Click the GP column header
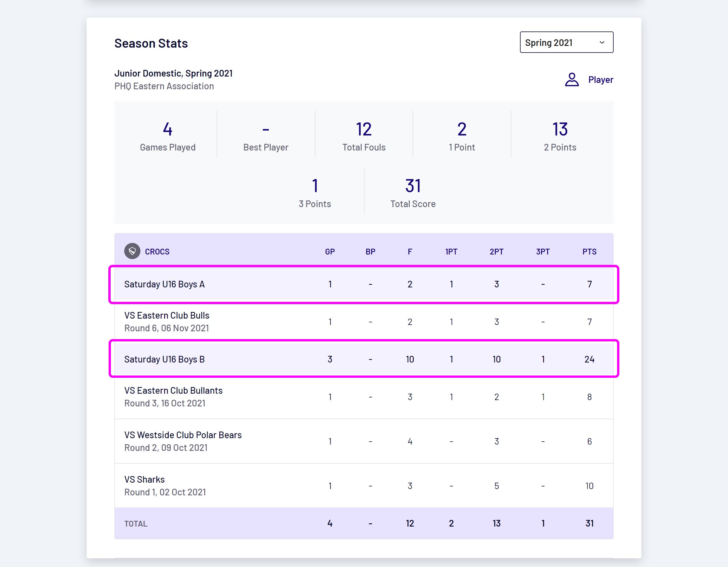Screen dimensions: 728x567 (x=330, y=252)
